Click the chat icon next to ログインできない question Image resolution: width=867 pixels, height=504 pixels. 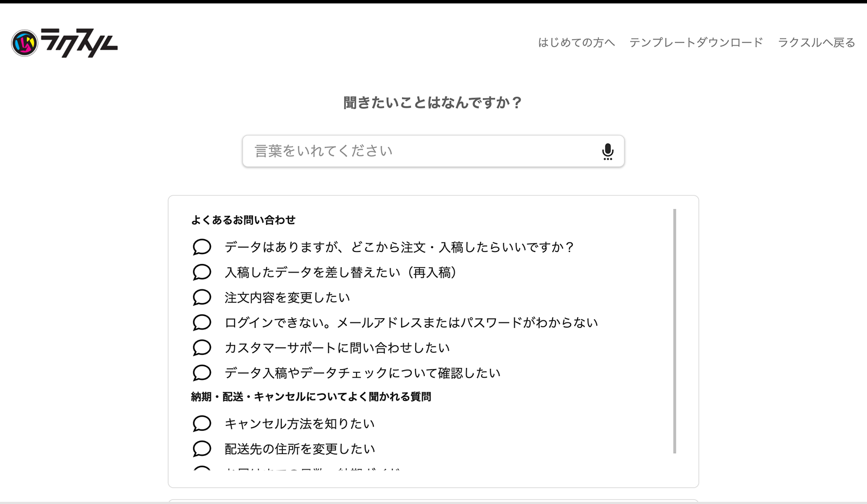[202, 322]
